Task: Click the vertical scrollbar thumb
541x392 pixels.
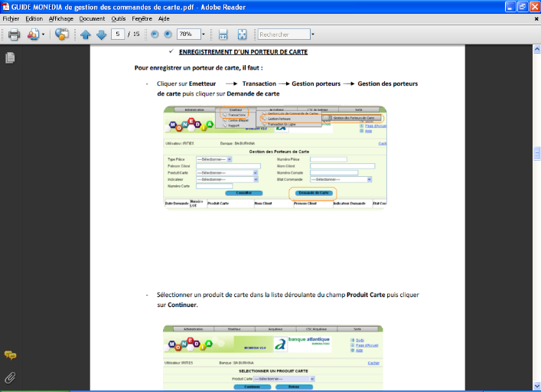Action: point(537,154)
